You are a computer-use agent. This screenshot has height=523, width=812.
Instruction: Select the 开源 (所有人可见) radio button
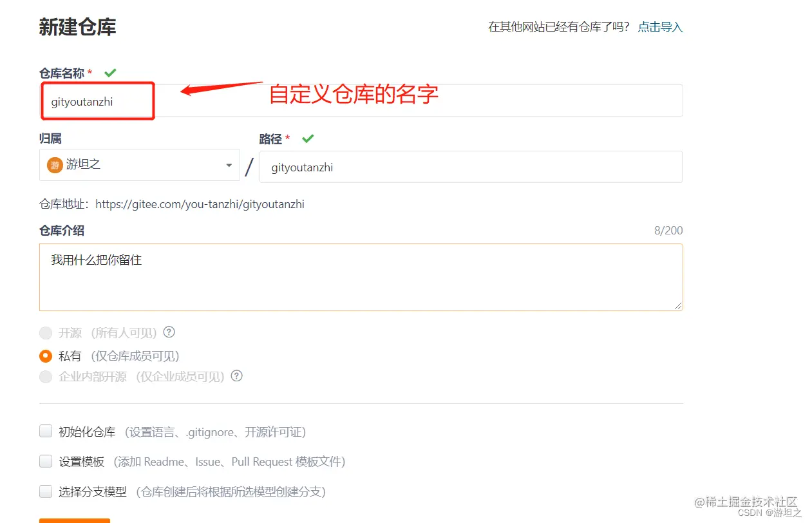[x=46, y=333]
